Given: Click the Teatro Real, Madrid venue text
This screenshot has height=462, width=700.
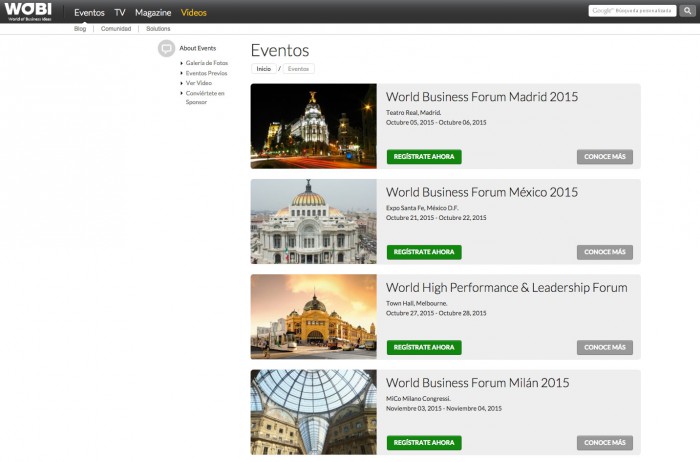Looking at the screenshot, I should click(x=413, y=112).
